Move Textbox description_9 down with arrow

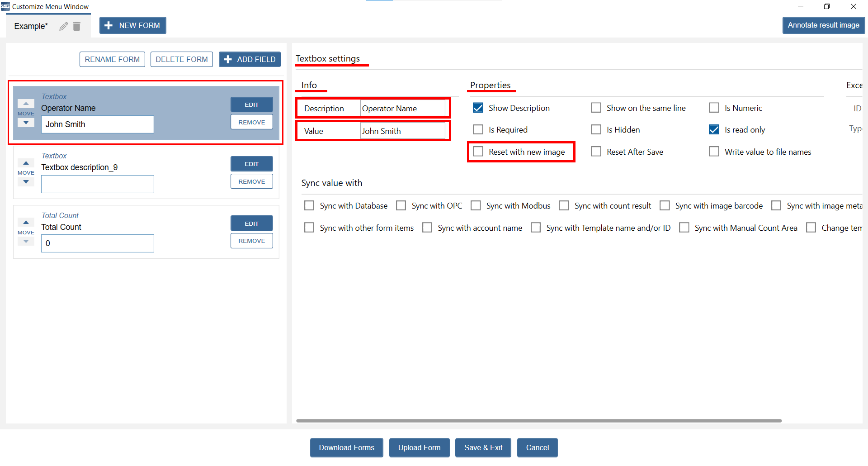click(x=26, y=182)
